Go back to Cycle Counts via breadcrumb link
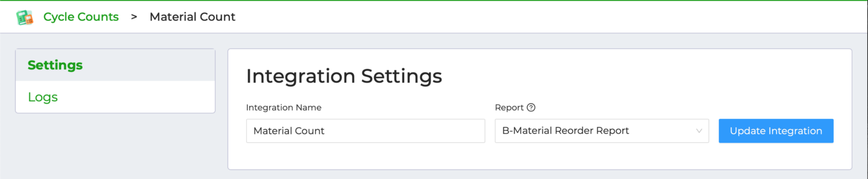Viewport: 868px width, 179px height. pos(81,17)
